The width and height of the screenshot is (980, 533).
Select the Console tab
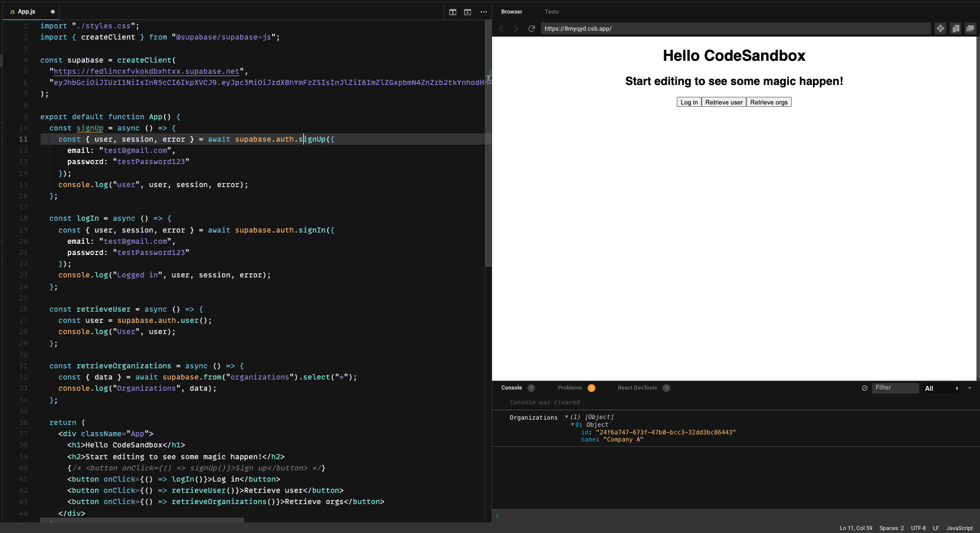[x=512, y=388]
